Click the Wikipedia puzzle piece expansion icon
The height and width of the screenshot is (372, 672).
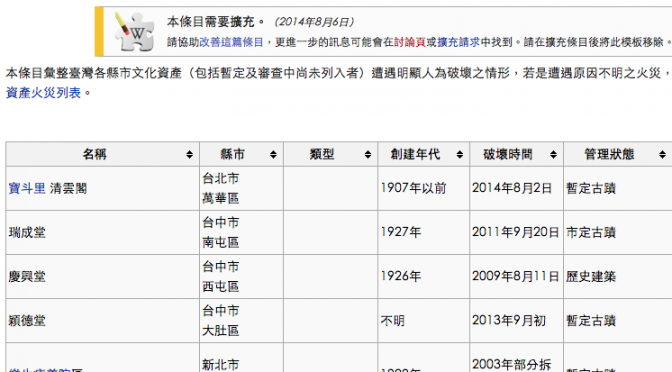point(134,32)
